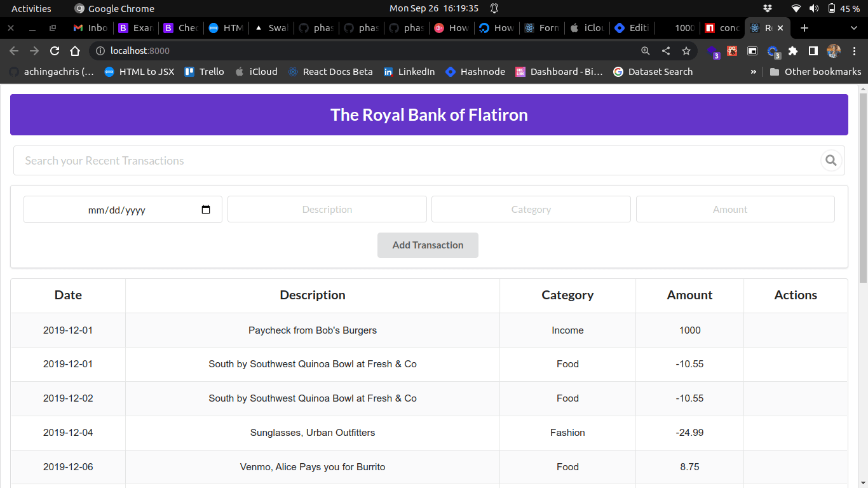Open the Chrome extensions puzzle icon
Viewport: 868px width, 488px height.
(793, 51)
